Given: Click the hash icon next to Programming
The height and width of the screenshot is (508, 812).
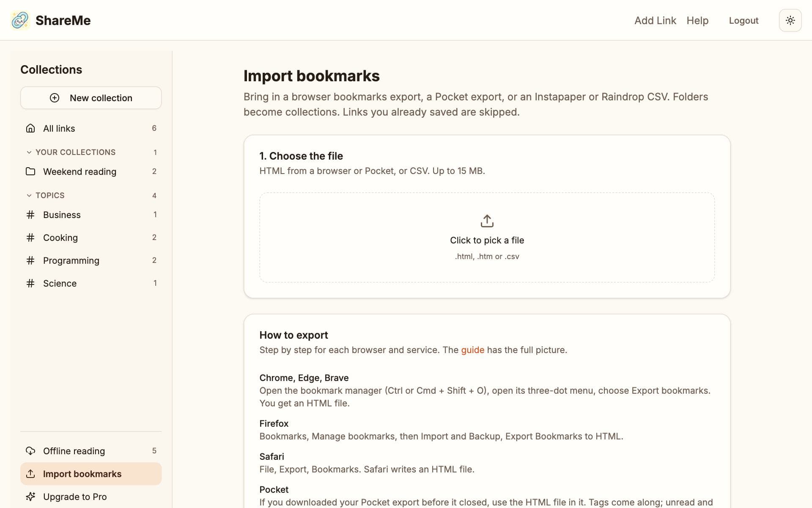Looking at the screenshot, I should [30, 260].
